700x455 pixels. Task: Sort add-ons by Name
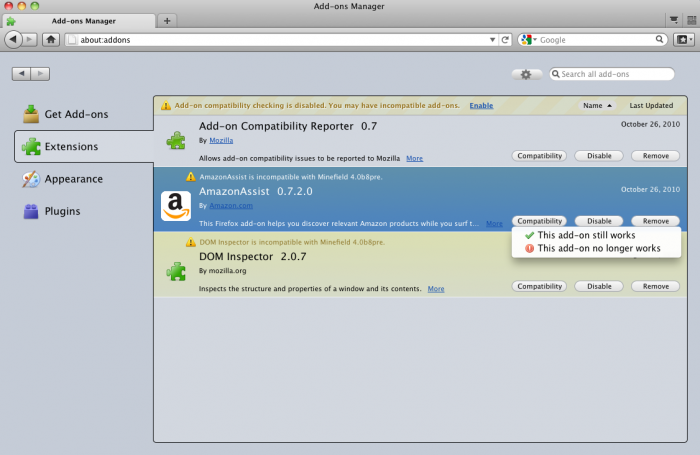[597, 105]
